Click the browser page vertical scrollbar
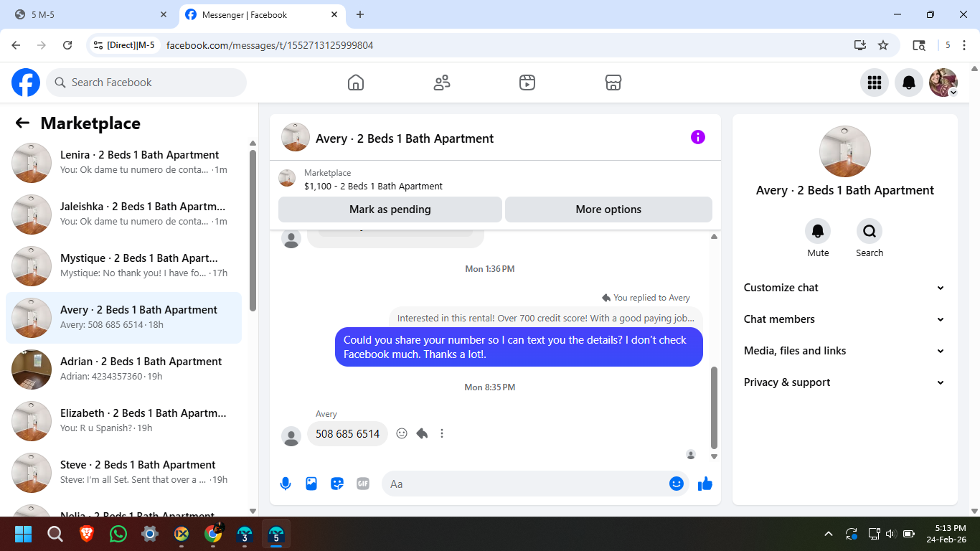This screenshot has height=551, width=980. 974,290
